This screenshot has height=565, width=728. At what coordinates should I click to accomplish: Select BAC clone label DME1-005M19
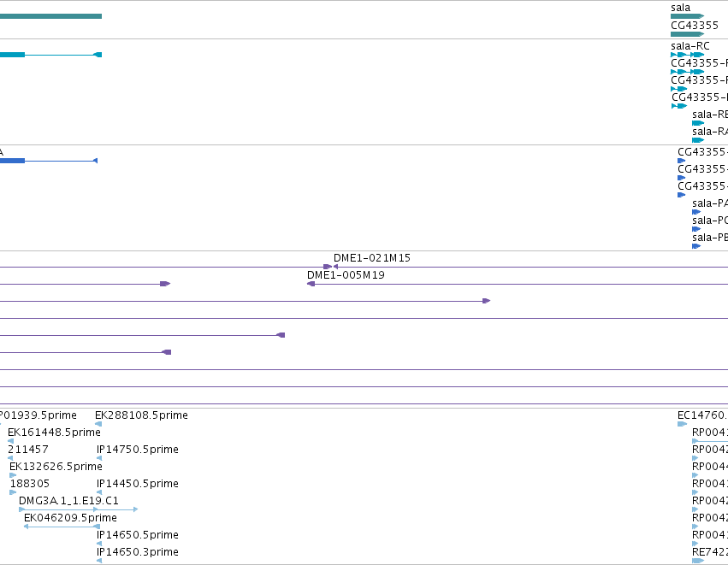pos(346,275)
